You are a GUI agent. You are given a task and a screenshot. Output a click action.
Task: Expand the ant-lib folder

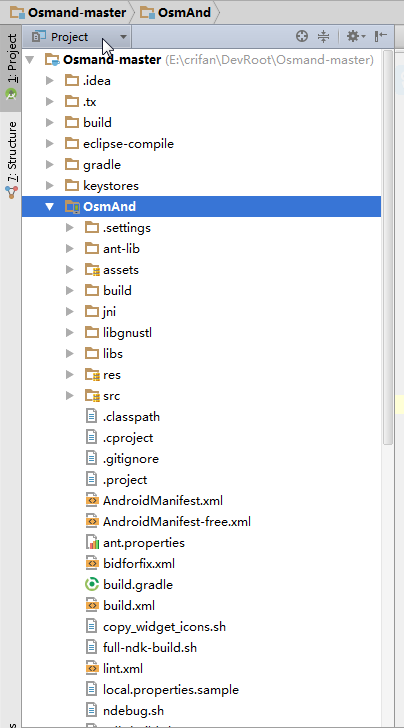[70, 249]
